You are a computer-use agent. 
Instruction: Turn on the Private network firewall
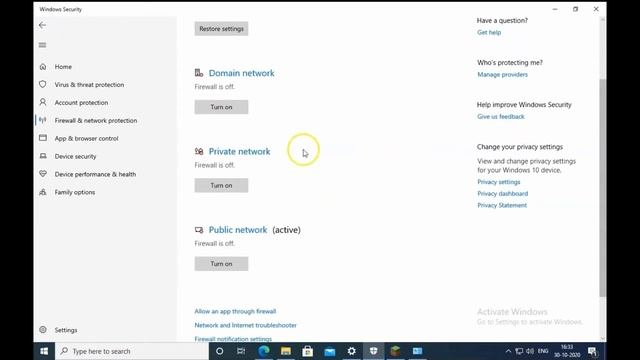pos(221,185)
